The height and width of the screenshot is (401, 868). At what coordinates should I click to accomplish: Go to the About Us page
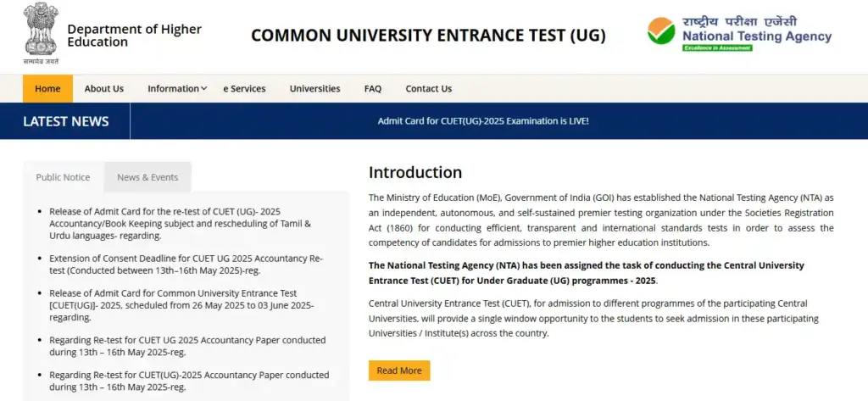coord(104,89)
